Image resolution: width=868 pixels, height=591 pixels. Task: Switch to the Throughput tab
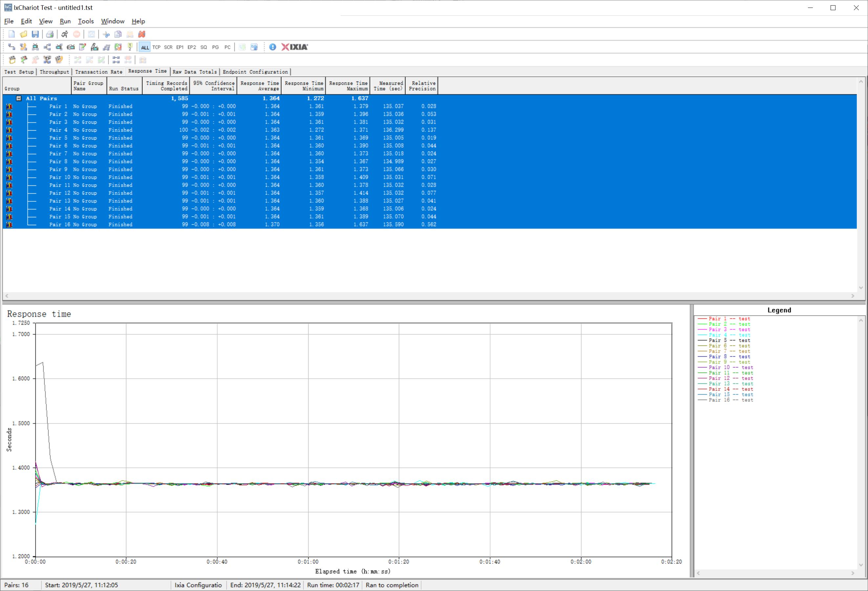tap(54, 72)
